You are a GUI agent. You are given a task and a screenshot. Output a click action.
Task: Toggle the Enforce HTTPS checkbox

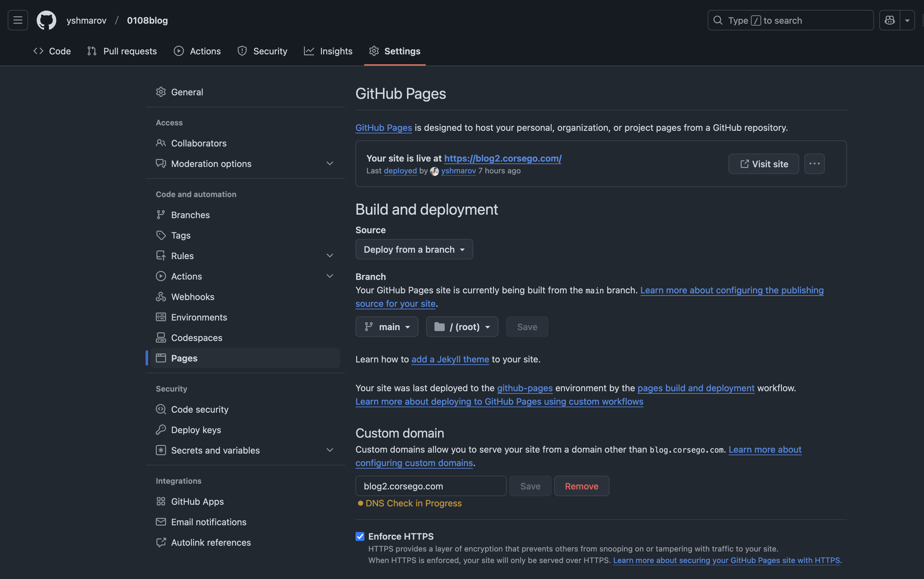360,536
